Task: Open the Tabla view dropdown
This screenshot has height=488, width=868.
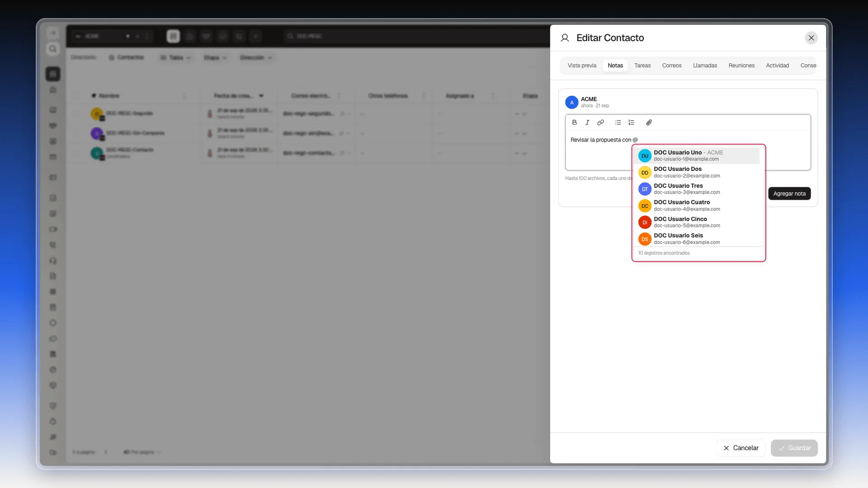Action: (176, 58)
